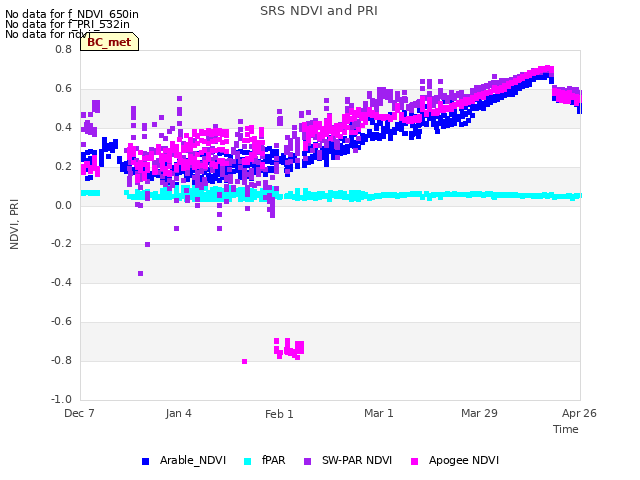Click the 0.0 y-axis tick label
The height and width of the screenshot is (480, 640).
63,205
